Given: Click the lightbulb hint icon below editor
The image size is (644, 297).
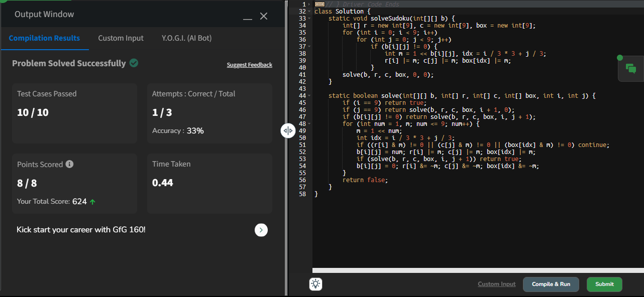Looking at the screenshot, I should click(316, 284).
